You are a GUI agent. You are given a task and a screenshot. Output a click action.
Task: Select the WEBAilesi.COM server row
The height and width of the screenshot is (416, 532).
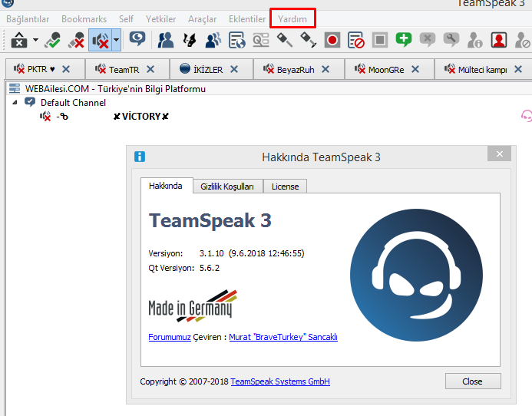click(x=269, y=88)
